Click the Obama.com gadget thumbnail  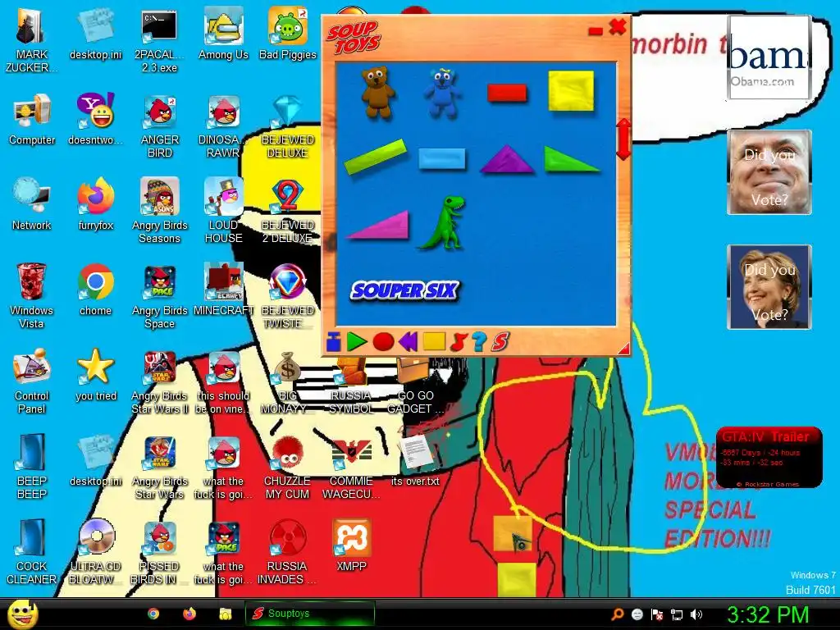tap(769, 57)
